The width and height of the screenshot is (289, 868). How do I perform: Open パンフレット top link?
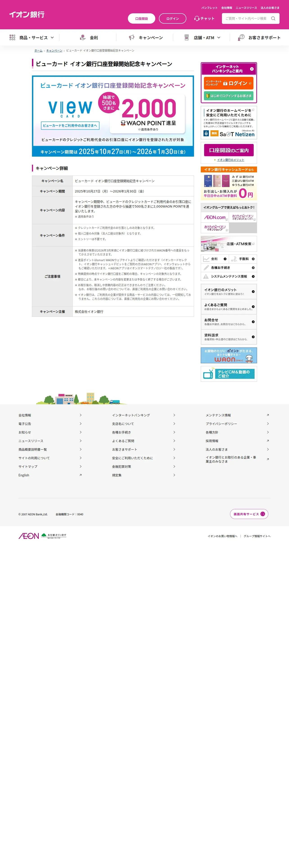pos(210,8)
